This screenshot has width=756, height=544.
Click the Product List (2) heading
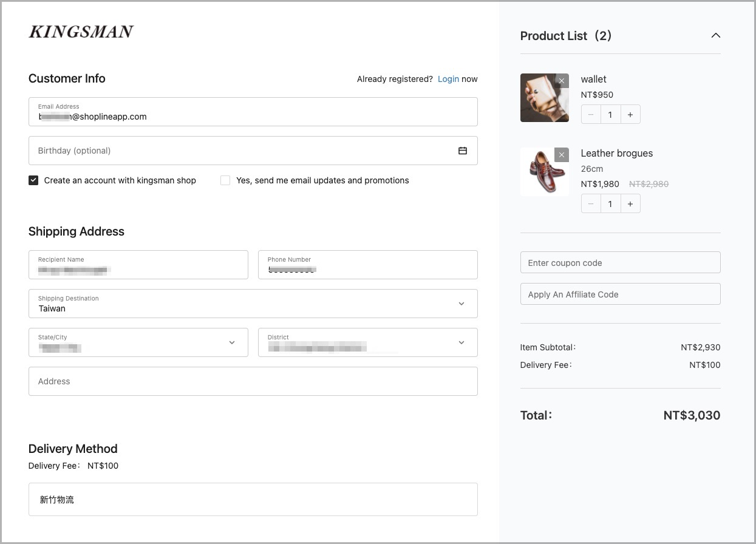point(566,36)
